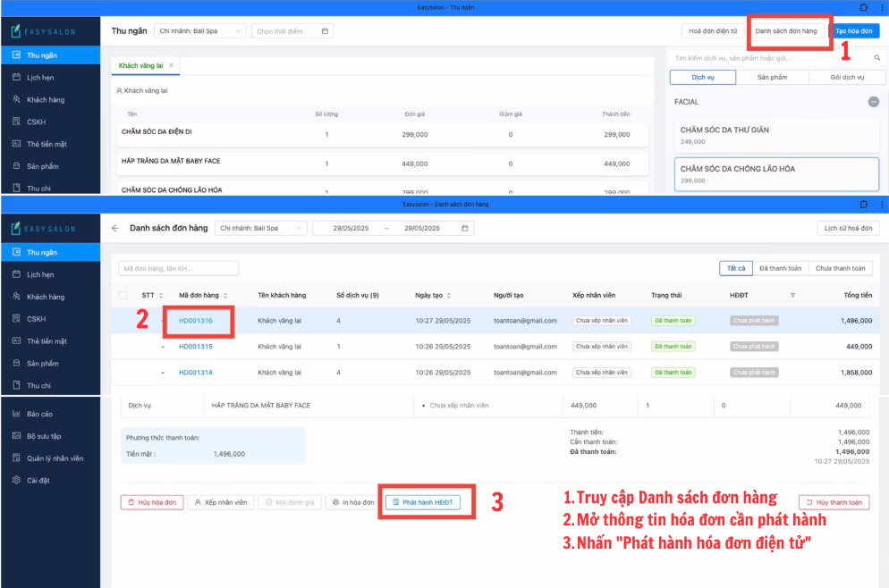Open the Báo cáo sidebar icon

tap(17, 414)
